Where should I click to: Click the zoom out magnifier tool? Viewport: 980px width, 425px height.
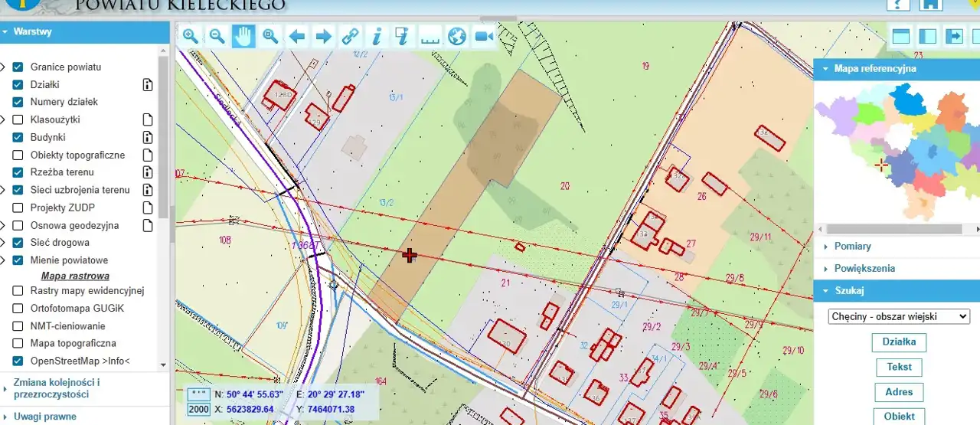217,36
